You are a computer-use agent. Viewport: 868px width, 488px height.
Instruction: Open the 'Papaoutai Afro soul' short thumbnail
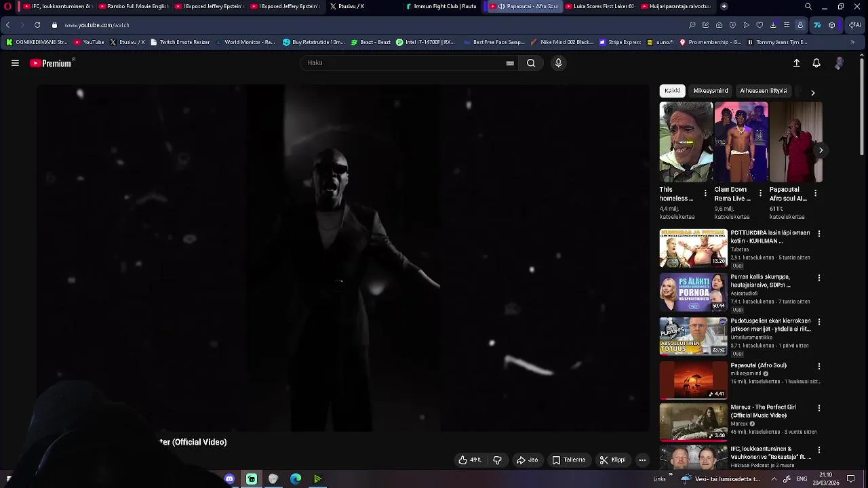tap(796, 142)
